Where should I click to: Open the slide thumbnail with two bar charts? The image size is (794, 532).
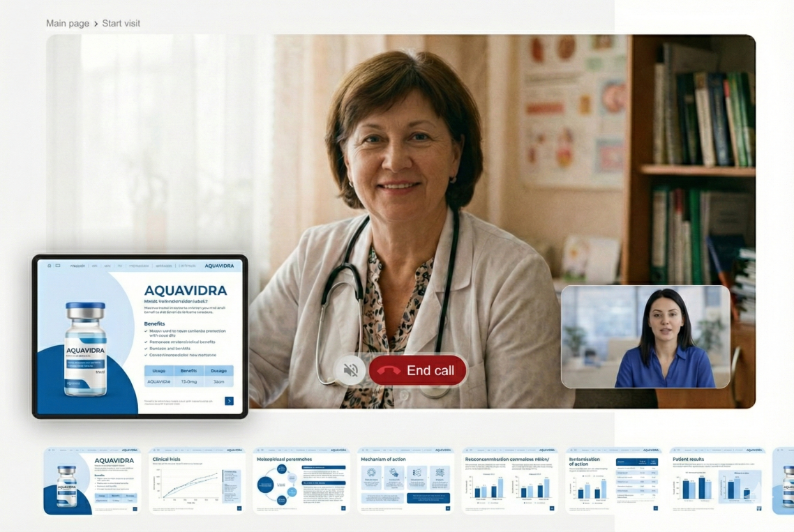pyautogui.click(x=509, y=481)
